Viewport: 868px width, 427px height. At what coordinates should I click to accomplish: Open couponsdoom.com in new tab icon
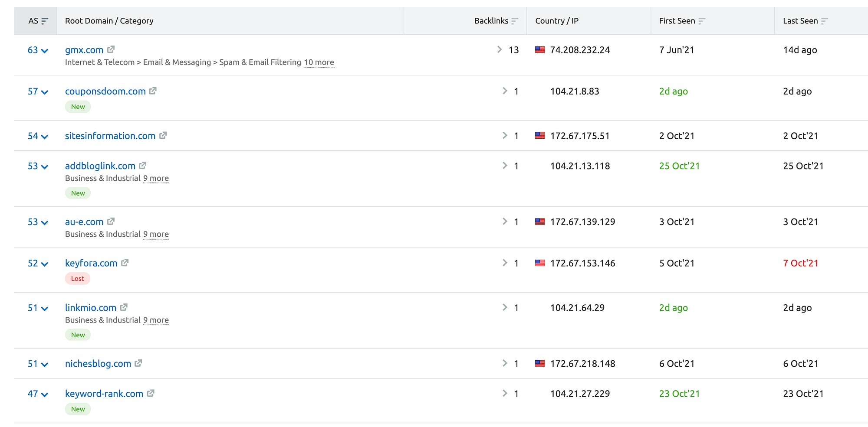coord(153,91)
